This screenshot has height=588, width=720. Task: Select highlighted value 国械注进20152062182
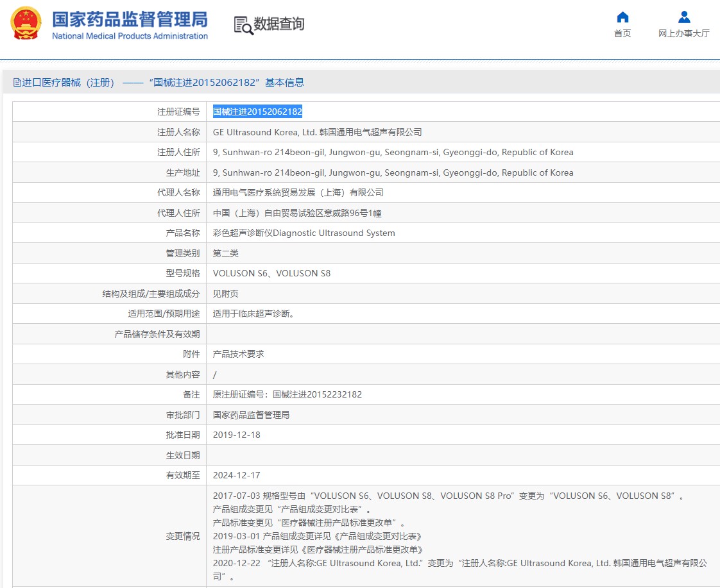click(x=257, y=112)
